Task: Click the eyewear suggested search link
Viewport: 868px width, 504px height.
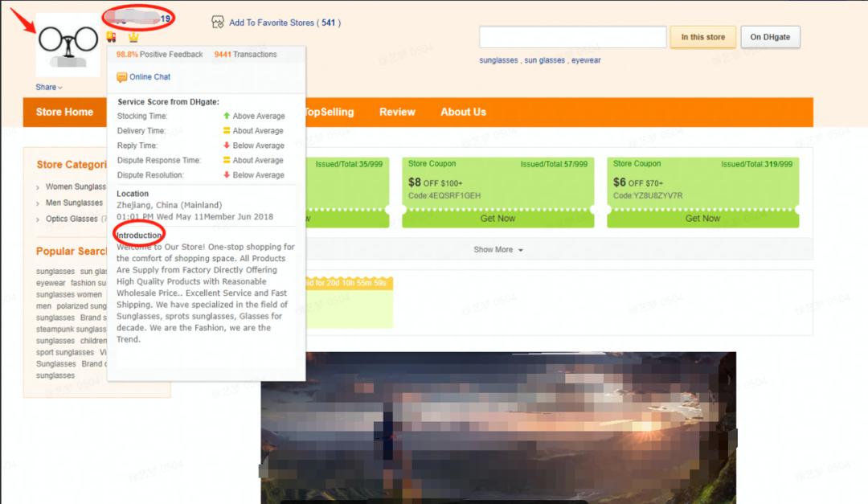Action: tap(586, 60)
